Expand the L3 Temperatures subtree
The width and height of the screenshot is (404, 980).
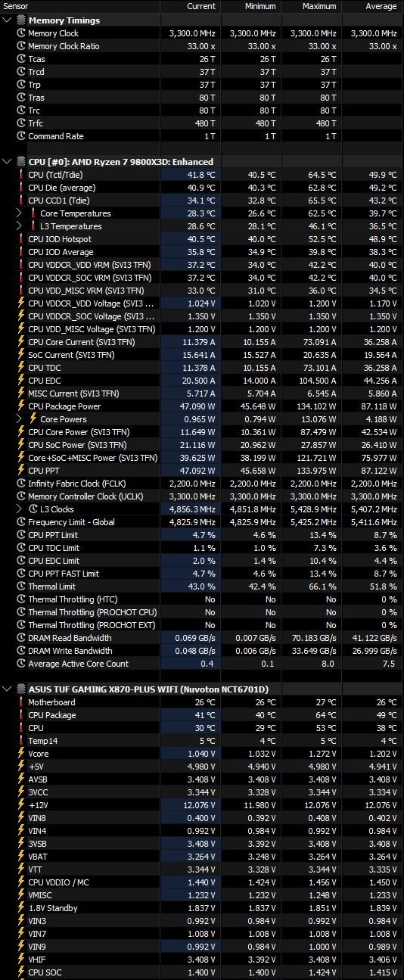coord(20,226)
